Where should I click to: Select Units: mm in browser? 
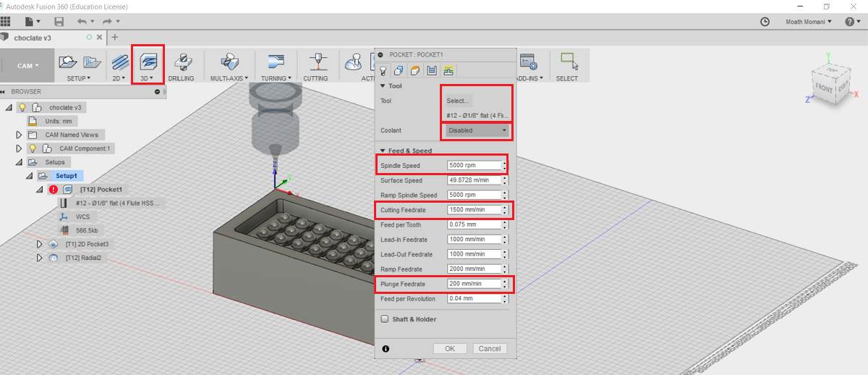point(59,121)
